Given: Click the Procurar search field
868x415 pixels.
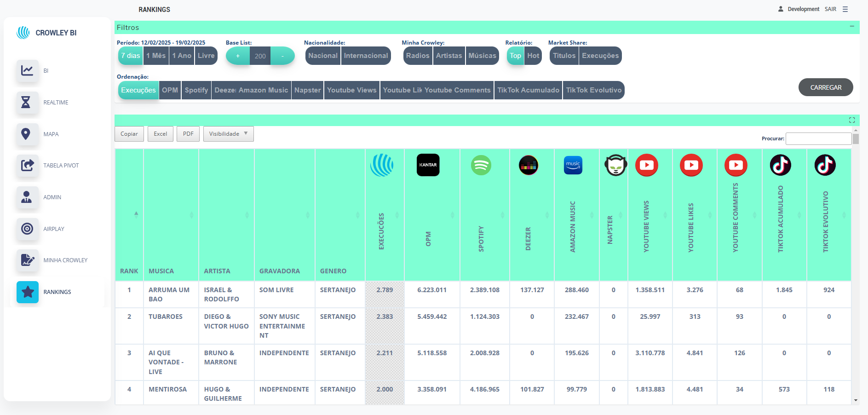Looking at the screenshot, I should 818,138.
